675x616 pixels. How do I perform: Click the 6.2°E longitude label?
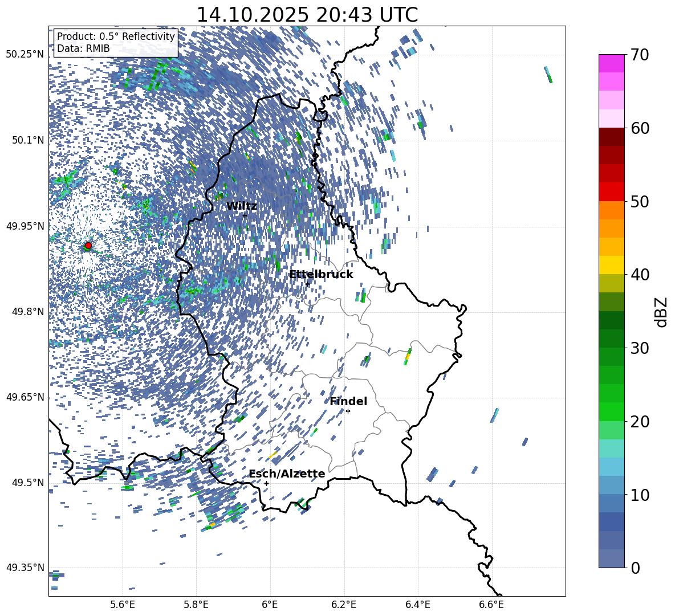(344, 605)
